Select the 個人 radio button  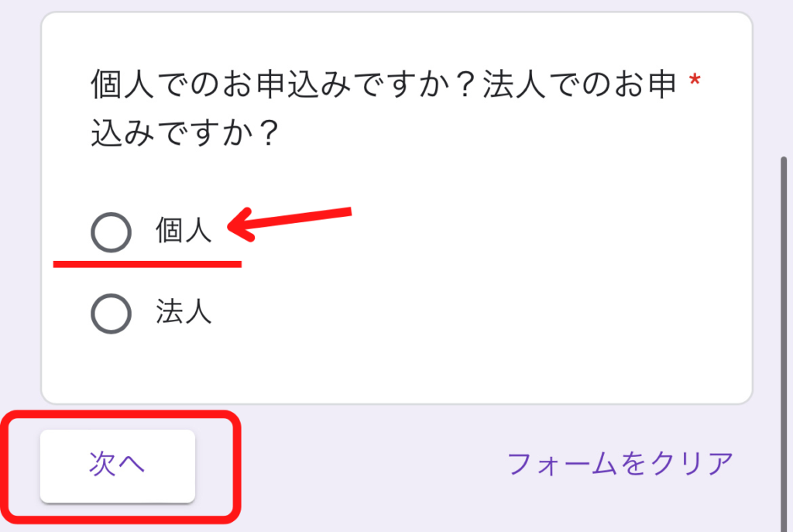(112, 232)
